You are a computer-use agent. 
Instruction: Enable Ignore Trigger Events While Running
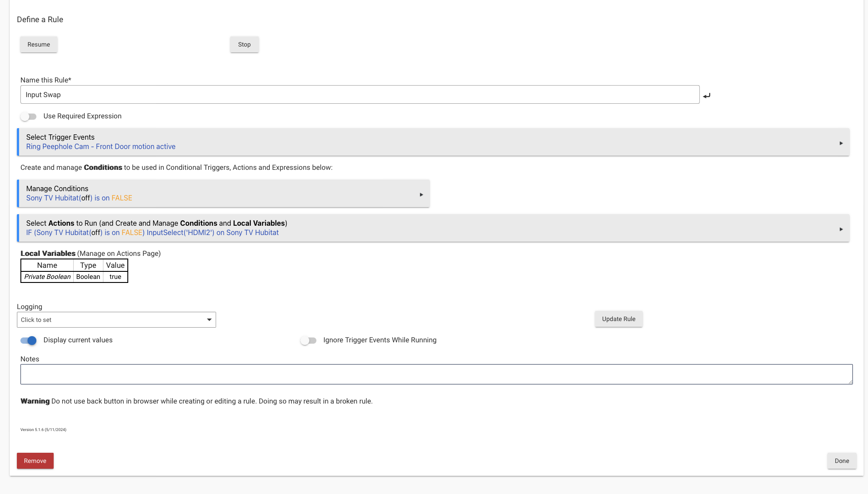[308, 341]
